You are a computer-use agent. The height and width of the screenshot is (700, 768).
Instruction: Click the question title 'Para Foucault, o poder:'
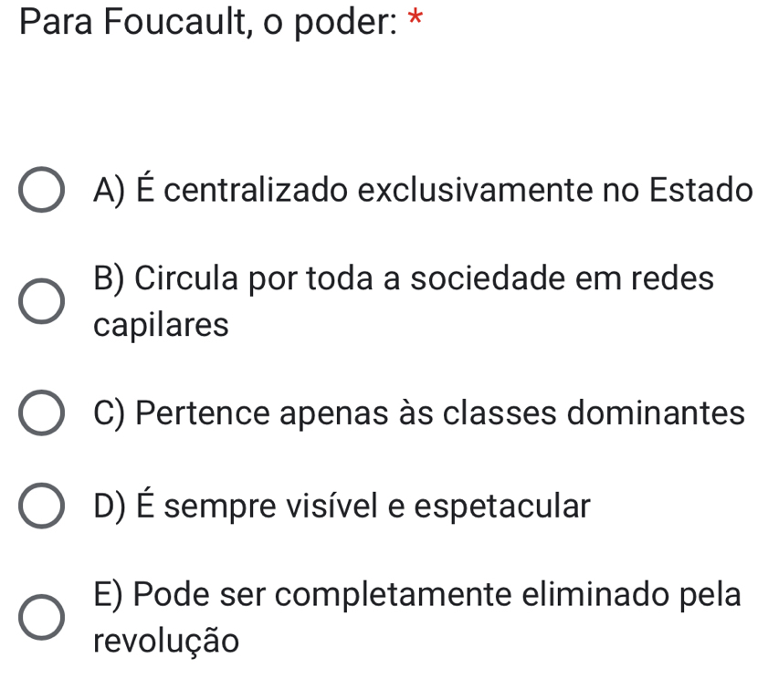(208, 22)
